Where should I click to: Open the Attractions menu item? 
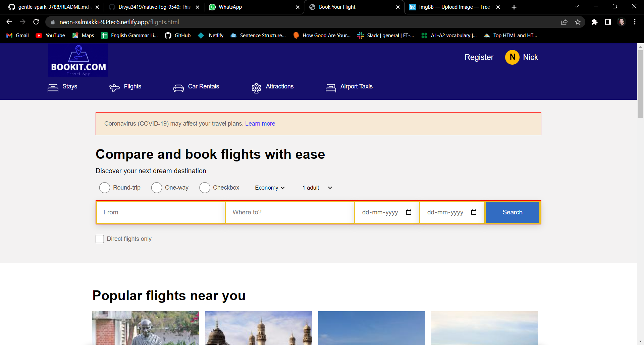280,86
